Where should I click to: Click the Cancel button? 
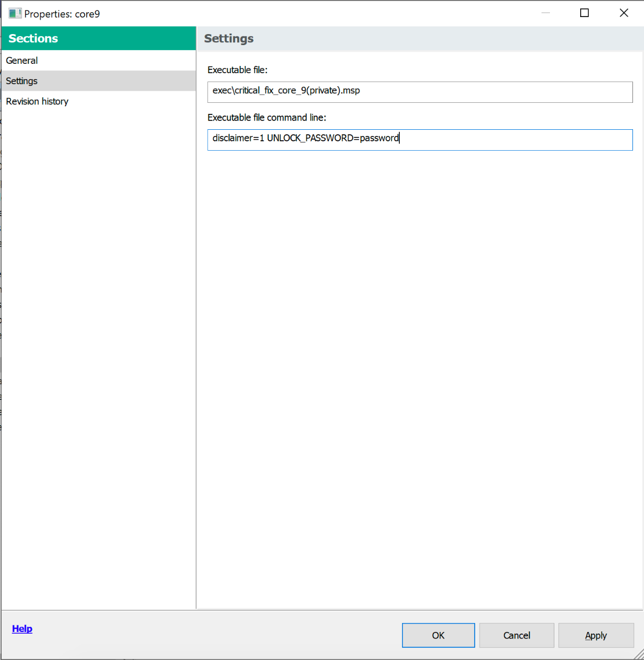tap(517, 635)
